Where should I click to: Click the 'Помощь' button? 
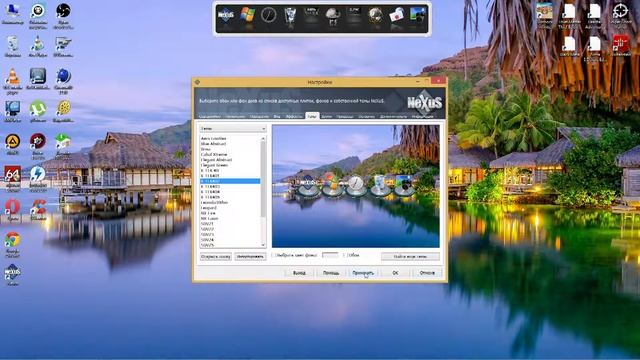331,273
